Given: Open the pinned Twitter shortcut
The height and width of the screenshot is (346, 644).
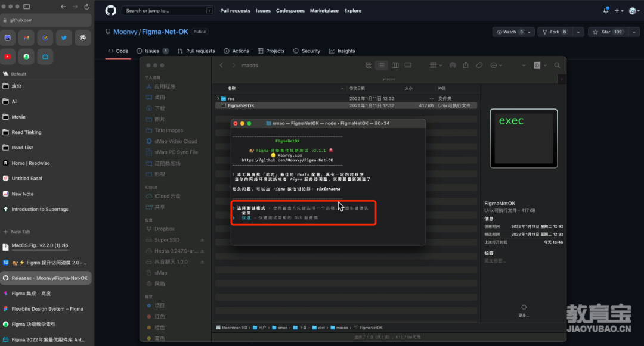Looking at the screenshot, I should (x=64, y=38).
